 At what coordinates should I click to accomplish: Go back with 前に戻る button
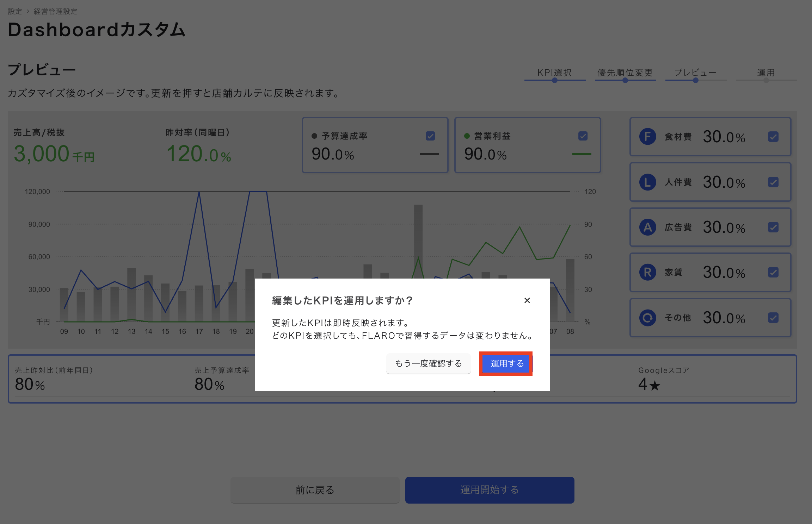point(315,490)
